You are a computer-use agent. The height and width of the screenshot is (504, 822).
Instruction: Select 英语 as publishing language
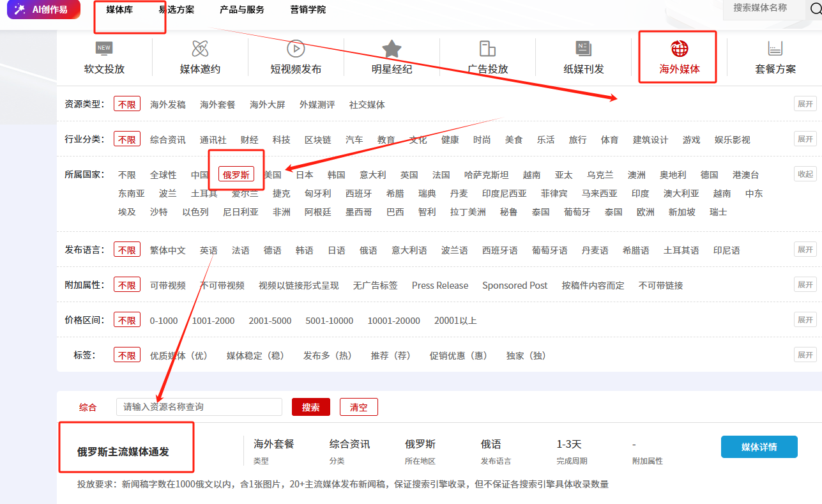(x=208, y=250)
